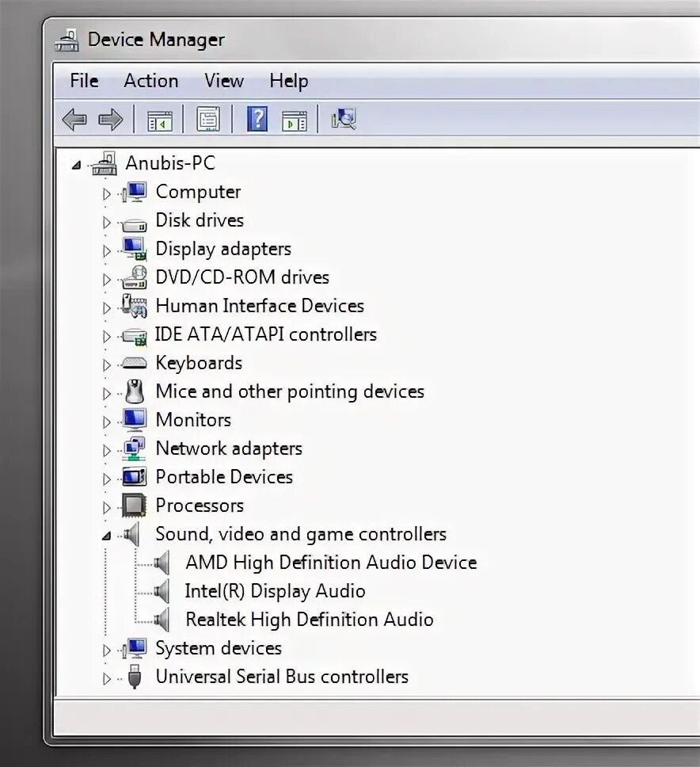Select the Processors label
Viewport: 700px width, 767px height.
pyautogui.click(x=200, y=506)
